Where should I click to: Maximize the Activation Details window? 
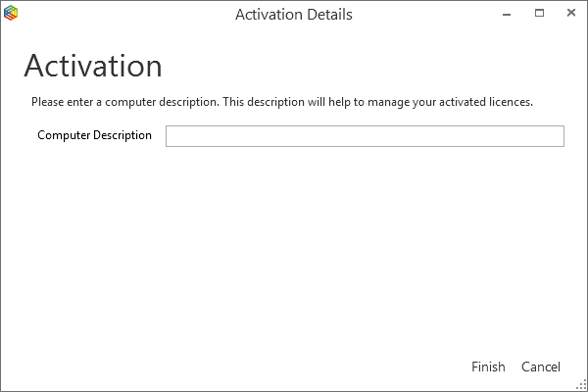pyautogui.click(x=539, y=15)
